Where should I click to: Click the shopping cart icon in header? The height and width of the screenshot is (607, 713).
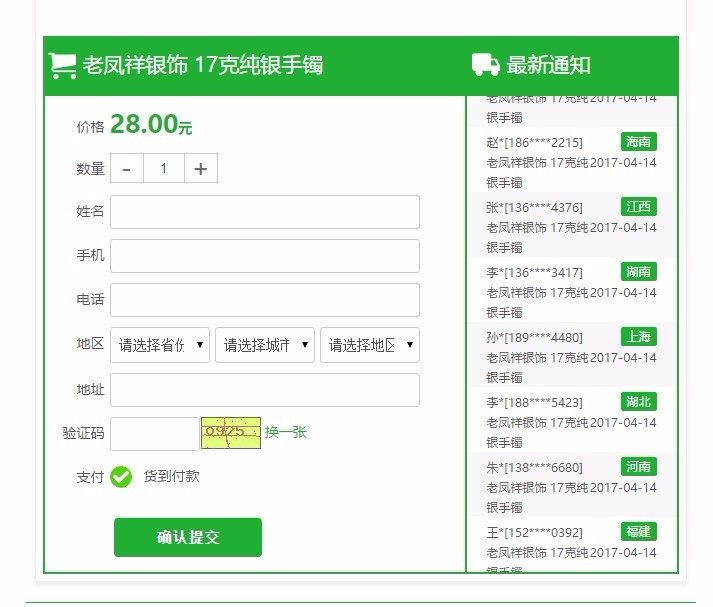pos(63,65)
